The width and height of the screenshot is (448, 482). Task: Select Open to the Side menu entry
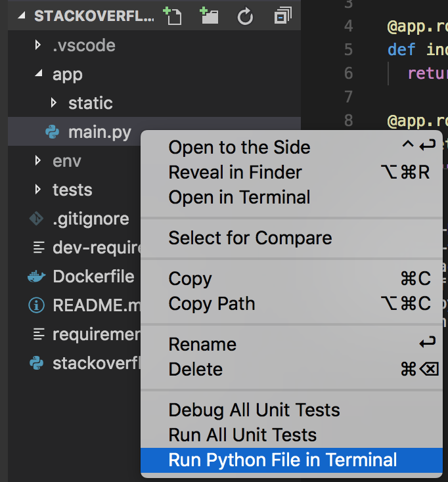tap(239, 147)
